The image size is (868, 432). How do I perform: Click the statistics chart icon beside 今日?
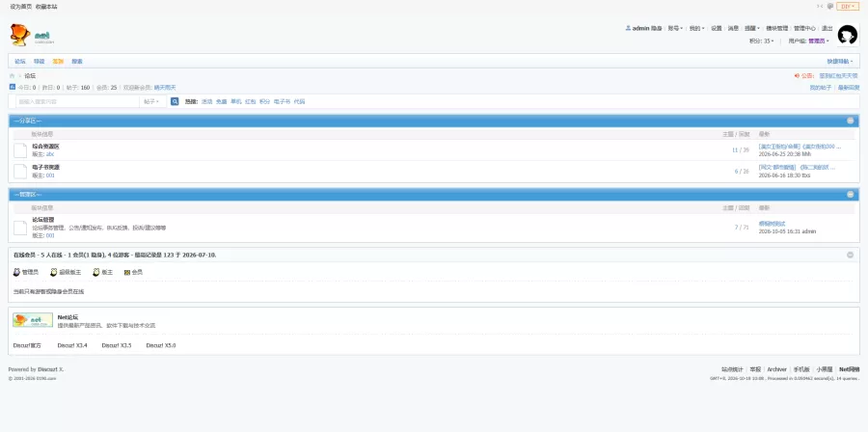13,87
